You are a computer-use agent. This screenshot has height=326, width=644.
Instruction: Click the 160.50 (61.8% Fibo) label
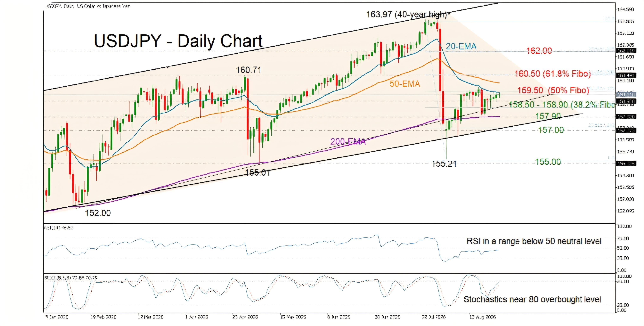point(552,74)
